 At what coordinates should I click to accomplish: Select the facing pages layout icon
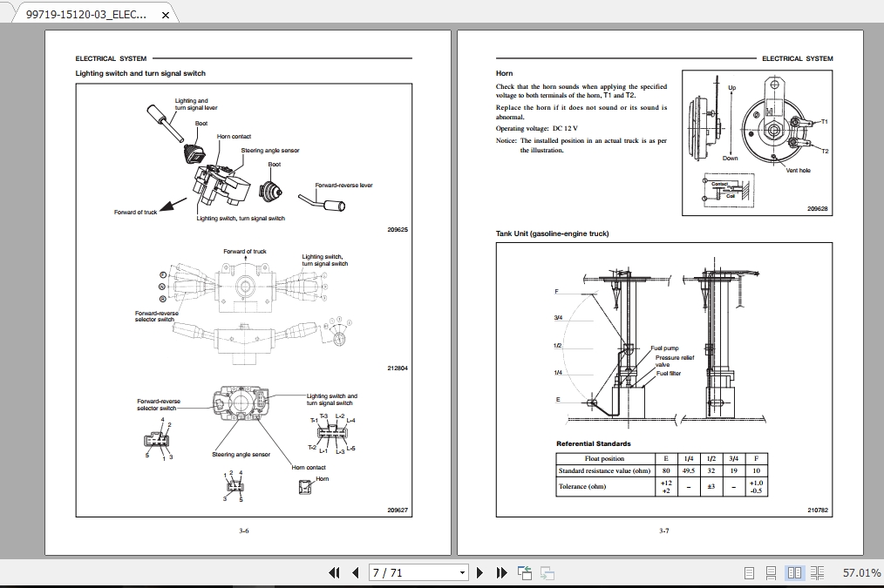tap(793, 573)
